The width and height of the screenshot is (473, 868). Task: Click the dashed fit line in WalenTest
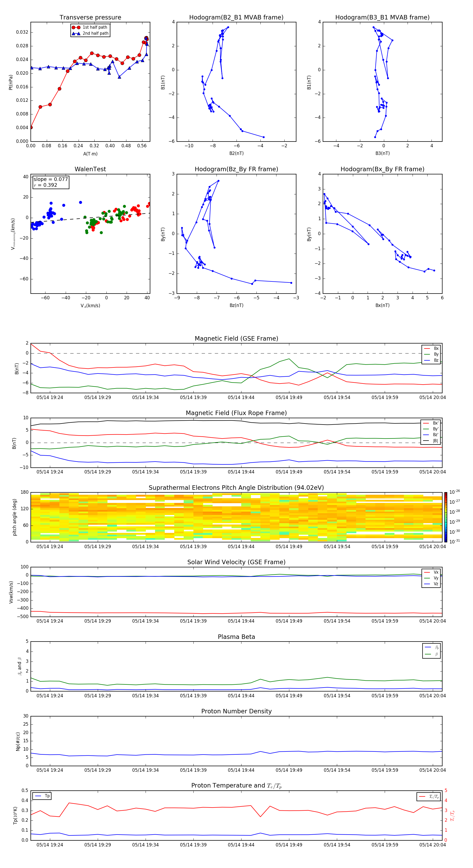[90, 218]
